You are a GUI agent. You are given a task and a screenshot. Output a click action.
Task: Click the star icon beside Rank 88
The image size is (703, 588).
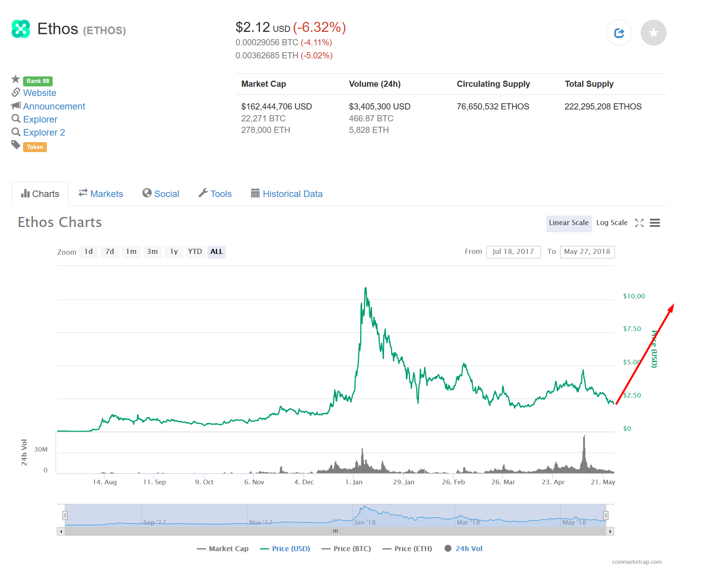point(16,79)
